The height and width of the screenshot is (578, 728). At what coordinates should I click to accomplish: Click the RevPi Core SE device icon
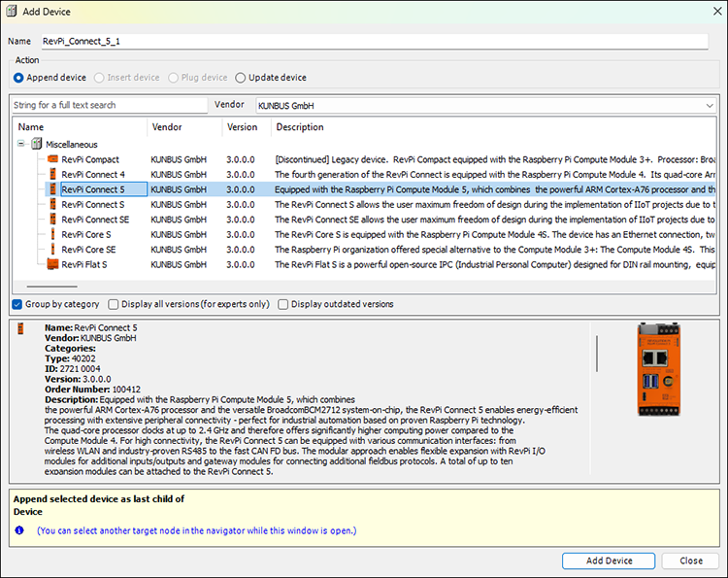[x=53, y=250]
